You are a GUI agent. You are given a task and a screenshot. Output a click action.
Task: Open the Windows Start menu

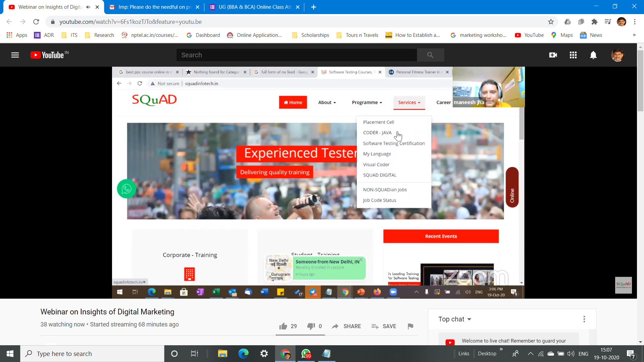[x=10, y=354]
